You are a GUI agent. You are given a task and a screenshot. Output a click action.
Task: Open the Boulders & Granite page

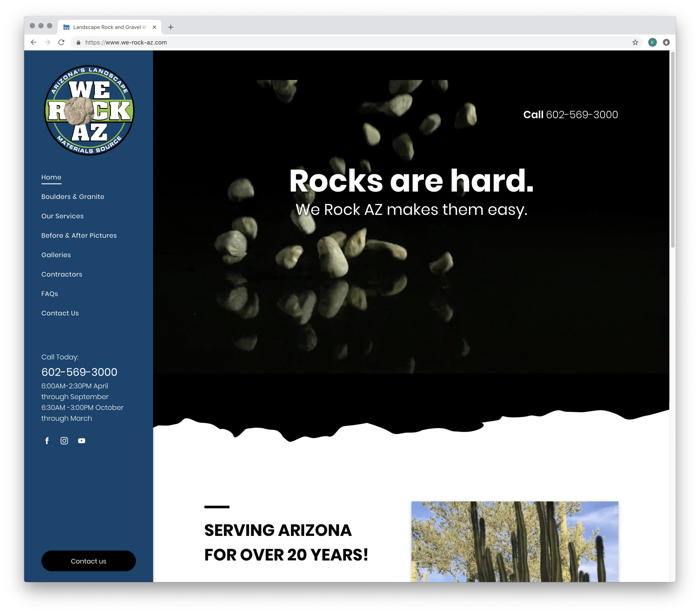tap(73, 196)
